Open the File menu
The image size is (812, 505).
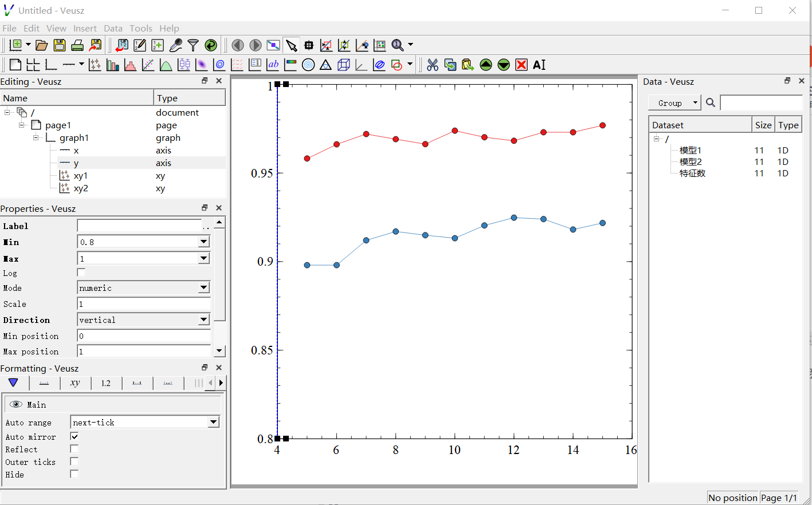9,28
